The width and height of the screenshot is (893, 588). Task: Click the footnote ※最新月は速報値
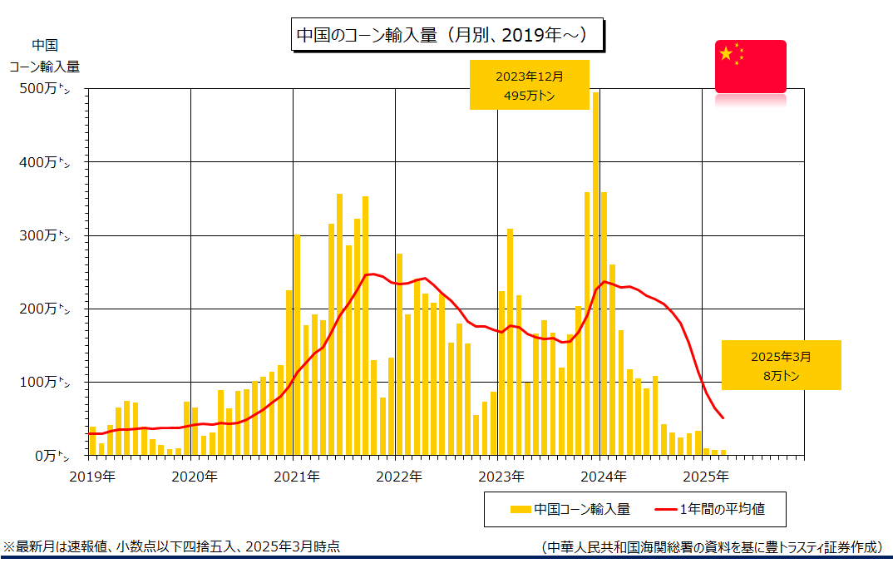pos(171,547)
